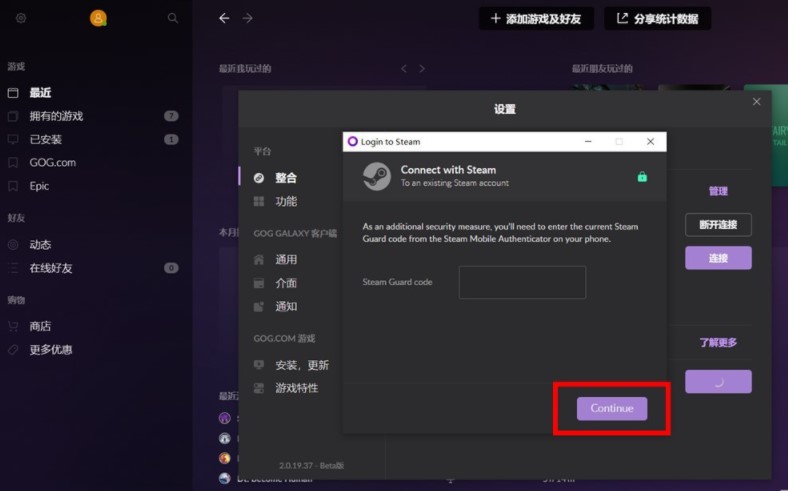The width and height of the screenshot is (788, 491).
Task: Click the loading spinner button below 了解更多
Action: tap(718, 381)
